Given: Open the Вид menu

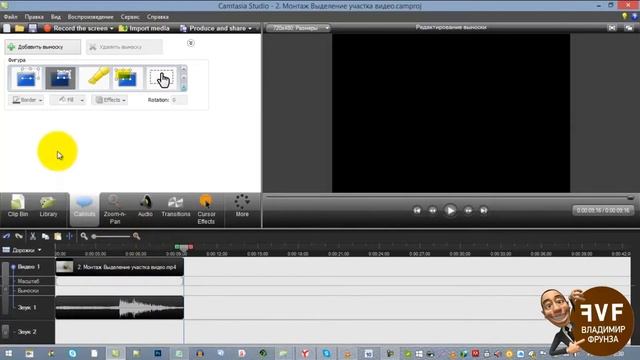Looking at the screenshot, I should click(x=56, y=17).
